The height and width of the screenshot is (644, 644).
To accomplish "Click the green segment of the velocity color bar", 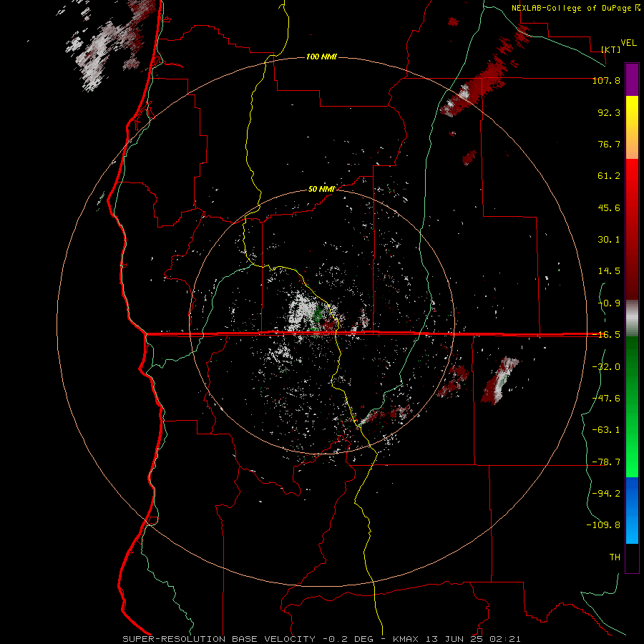I will tap(632, 406).
